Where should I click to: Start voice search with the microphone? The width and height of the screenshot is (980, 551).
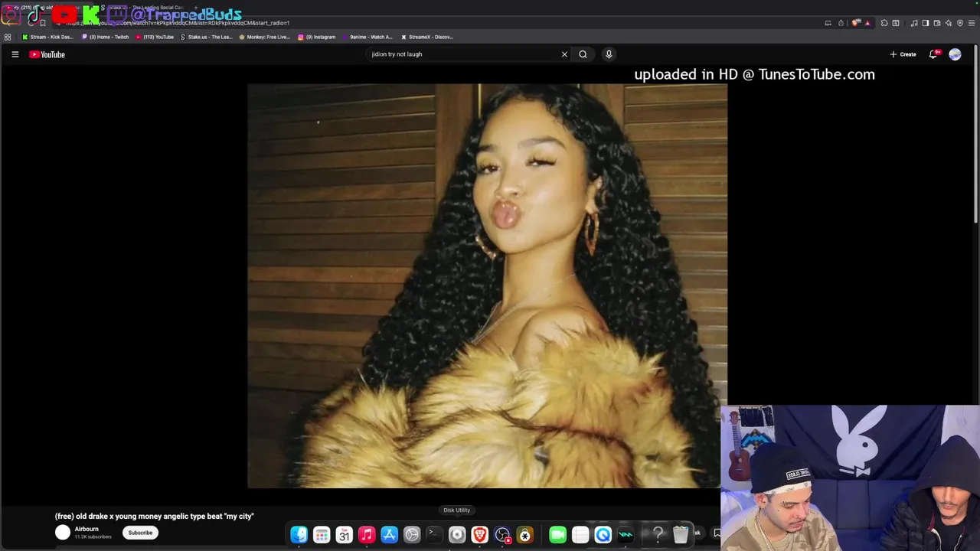coord(609,54)
